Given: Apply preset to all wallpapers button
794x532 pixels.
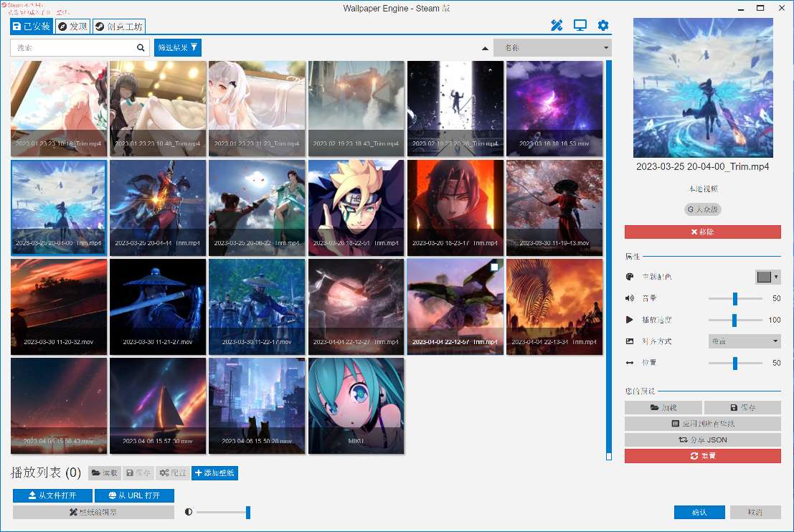Looking at the screenshot, I should click(702, 423).
